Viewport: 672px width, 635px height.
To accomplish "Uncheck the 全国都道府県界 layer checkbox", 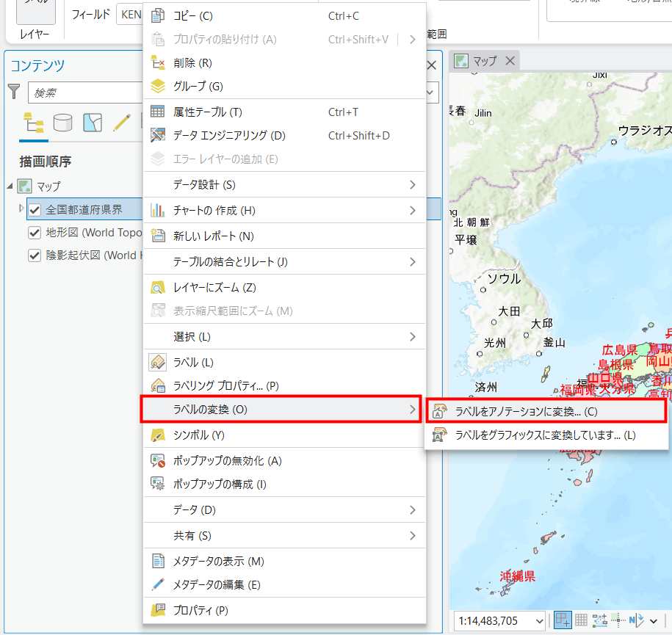I will (35, 210).
